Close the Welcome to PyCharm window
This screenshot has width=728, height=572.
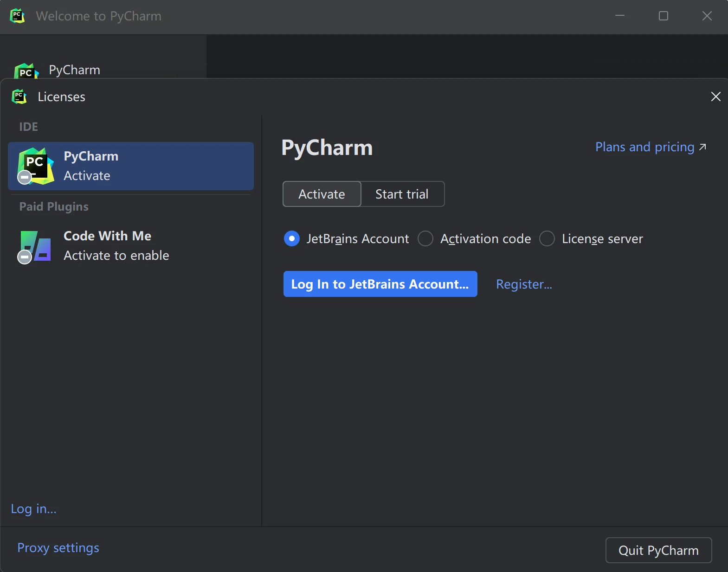tap(707, 16)
